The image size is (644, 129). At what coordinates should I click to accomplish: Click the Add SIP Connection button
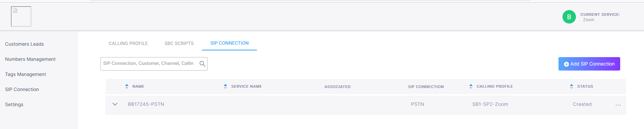click(x=589, y=64)
